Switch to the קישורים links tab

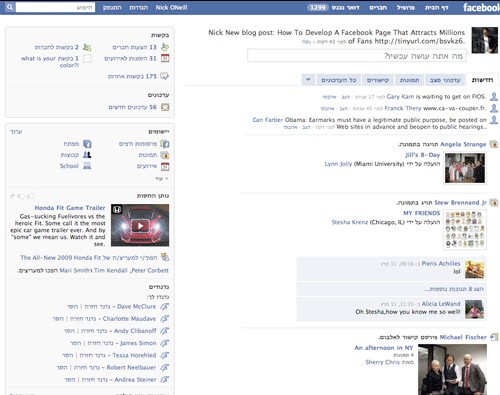(x=378, y=80)
